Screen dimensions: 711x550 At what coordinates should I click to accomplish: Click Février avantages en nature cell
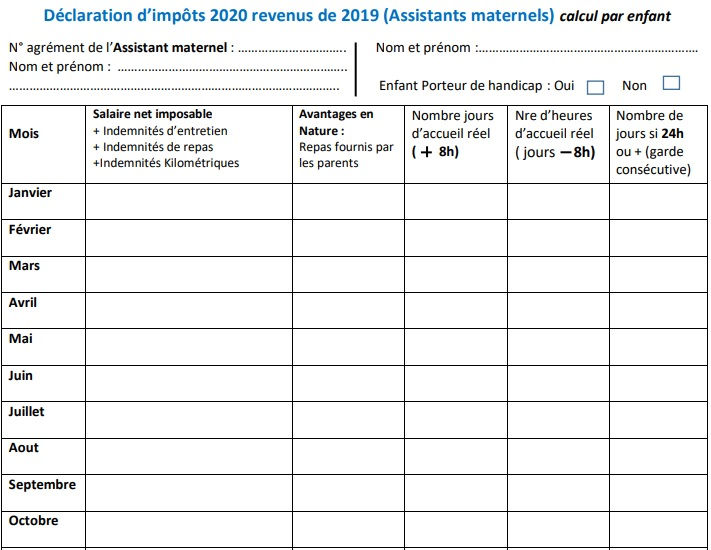click(349, 238)
